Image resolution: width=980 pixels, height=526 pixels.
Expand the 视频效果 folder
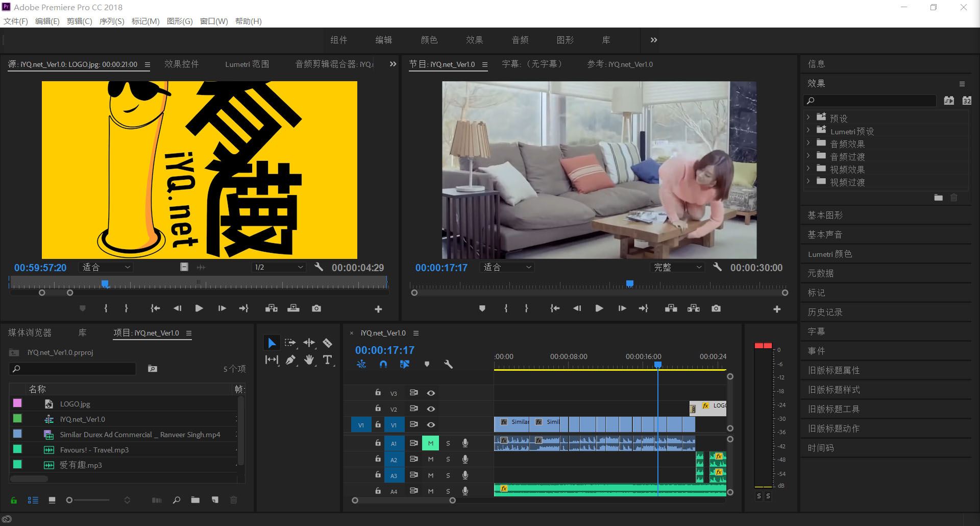(x=808, y=169)
